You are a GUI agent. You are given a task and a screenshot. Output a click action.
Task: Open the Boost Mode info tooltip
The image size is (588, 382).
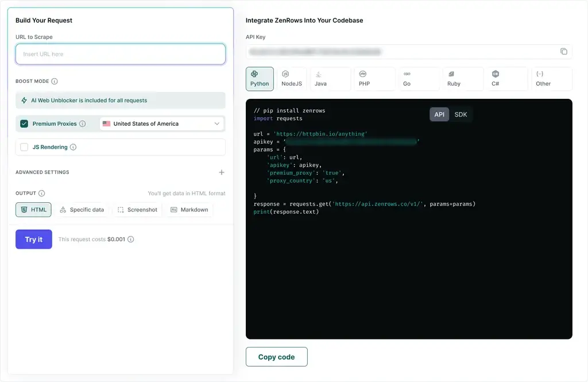click(x=53, y=81)
